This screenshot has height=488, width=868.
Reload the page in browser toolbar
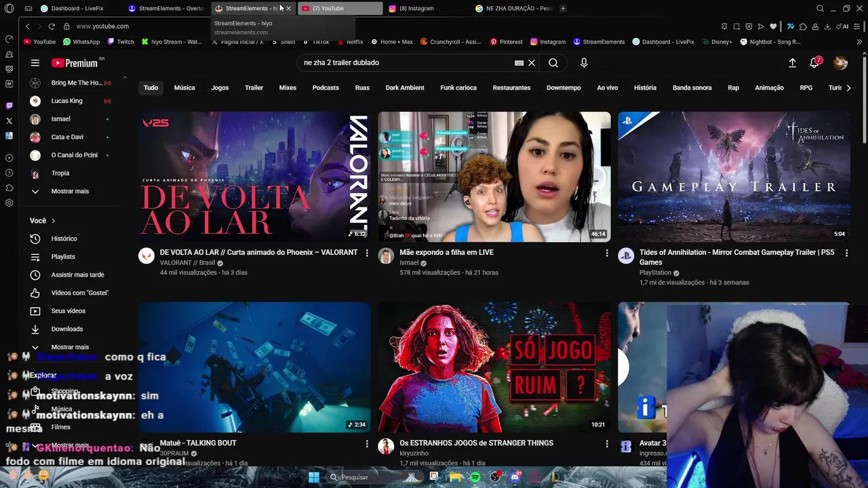[52, 26]
